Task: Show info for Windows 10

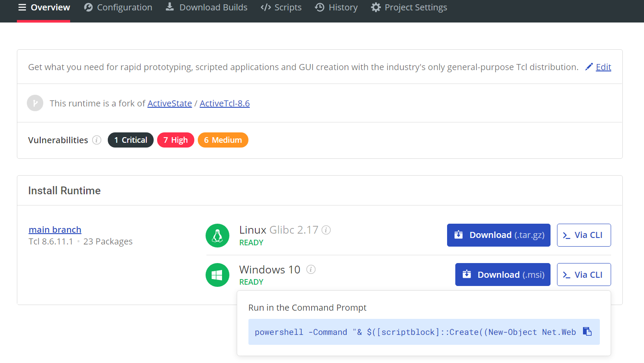Action: click(311, 269)
